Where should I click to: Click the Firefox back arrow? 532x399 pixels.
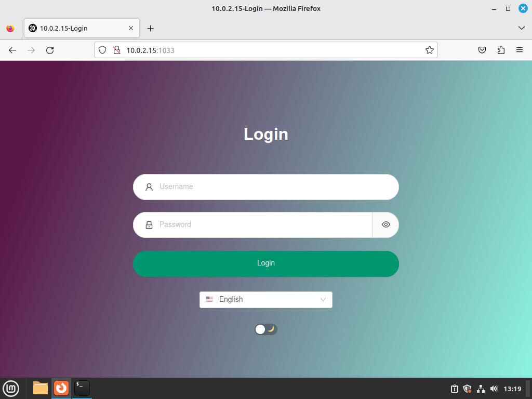(x=12, y=50)
